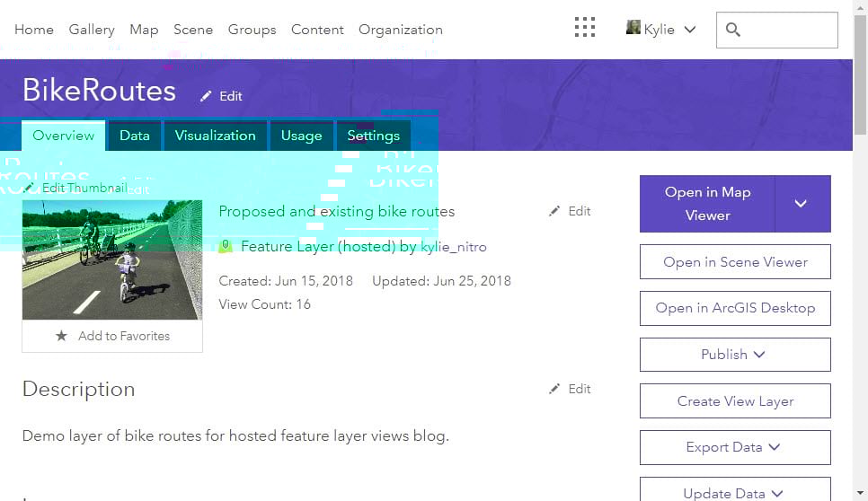Open the Content navigation item
Screen dimensions: 868x501
tap(317, 30)
